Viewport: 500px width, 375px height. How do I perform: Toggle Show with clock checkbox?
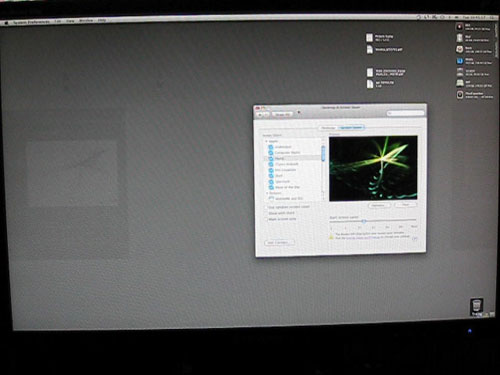266,213
